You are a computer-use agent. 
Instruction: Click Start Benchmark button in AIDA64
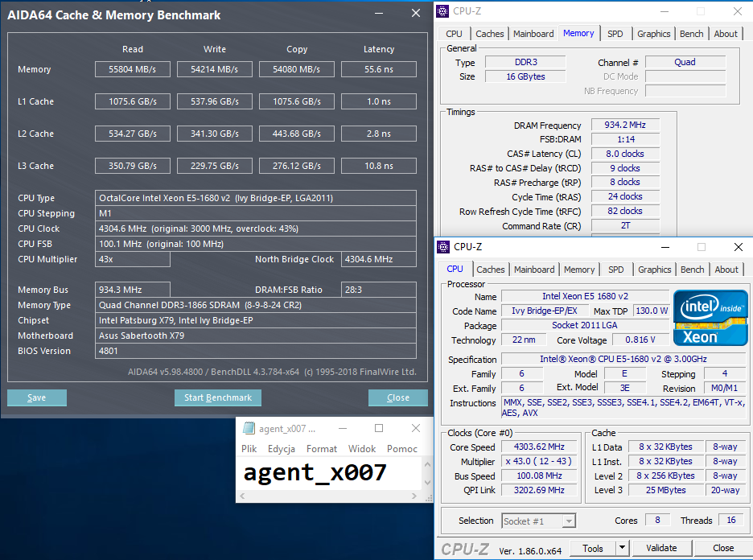pyautogui.click(x=217, y=397)
